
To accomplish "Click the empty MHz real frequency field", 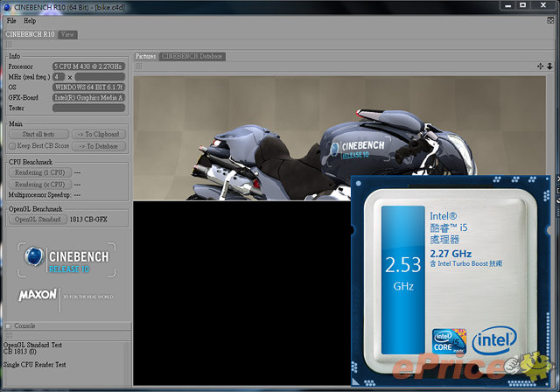I will tap(100, 77).
